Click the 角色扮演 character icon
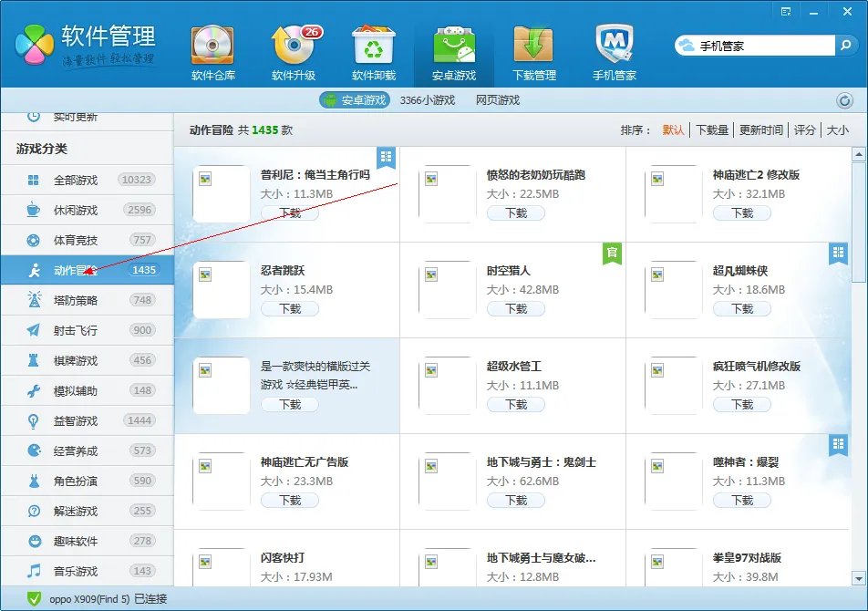The image size is (868, 611). [x=34, y=481]
